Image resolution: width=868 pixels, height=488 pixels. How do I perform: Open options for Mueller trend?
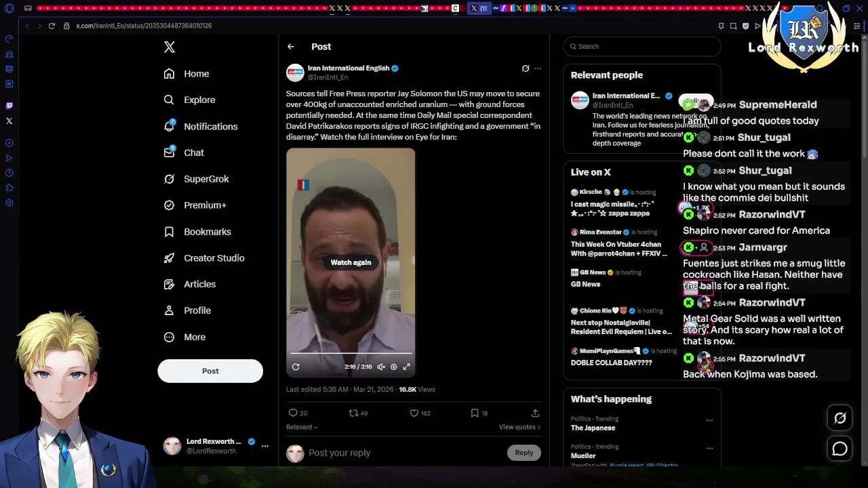pos(709,448)
